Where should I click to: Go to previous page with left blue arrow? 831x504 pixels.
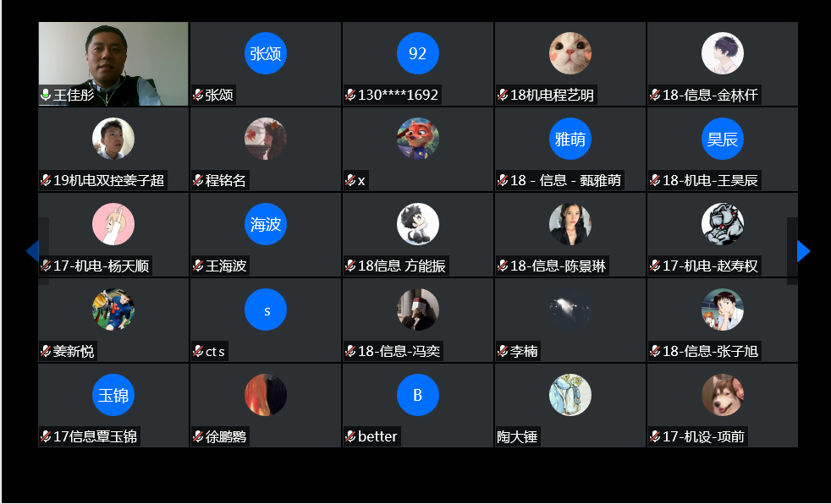(32, 251)
